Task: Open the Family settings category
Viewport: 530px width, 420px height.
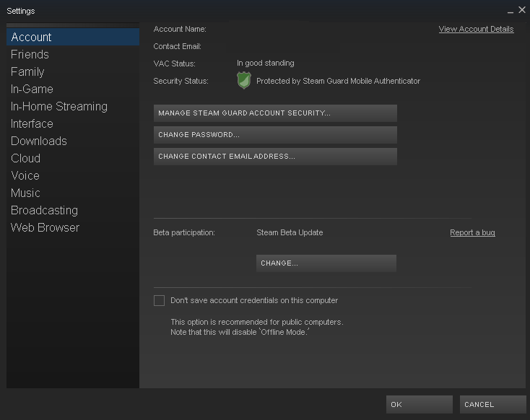Action: coord(73,71)
